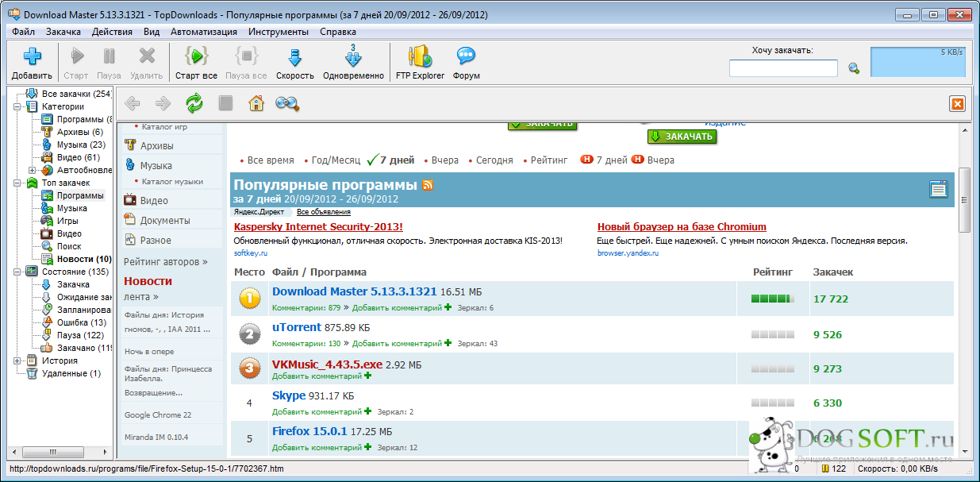The width and height of the screenshot is (980, 482).
Task: Click the list view icon in blue header
Action: (939, 188)
